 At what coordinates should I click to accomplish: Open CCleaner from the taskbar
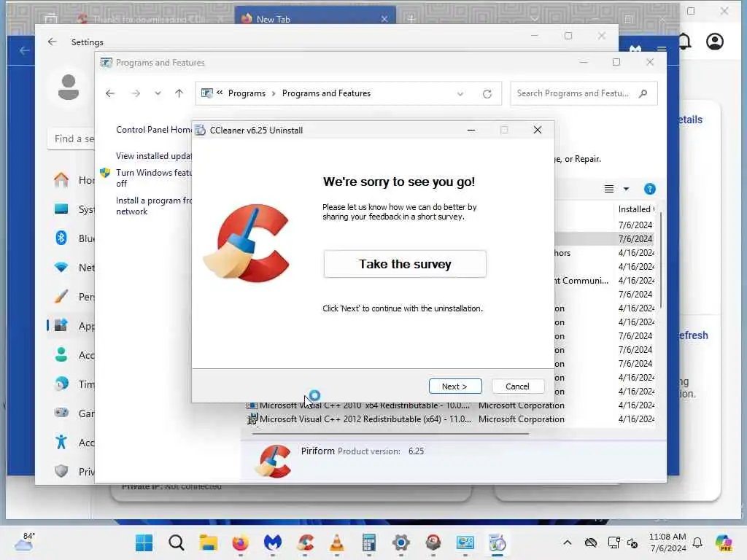(x=305, y=542)
